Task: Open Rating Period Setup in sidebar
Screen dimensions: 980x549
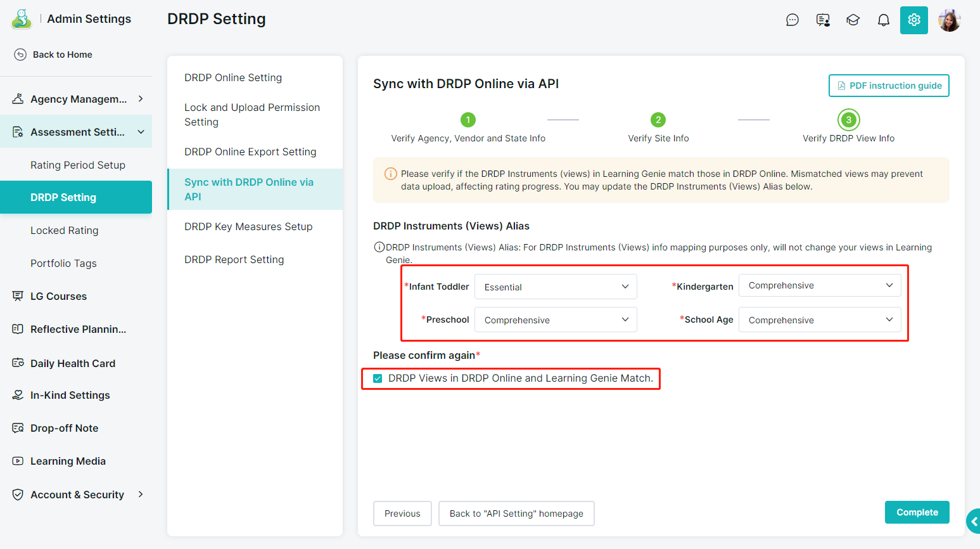Action: [x=78, y=165]
